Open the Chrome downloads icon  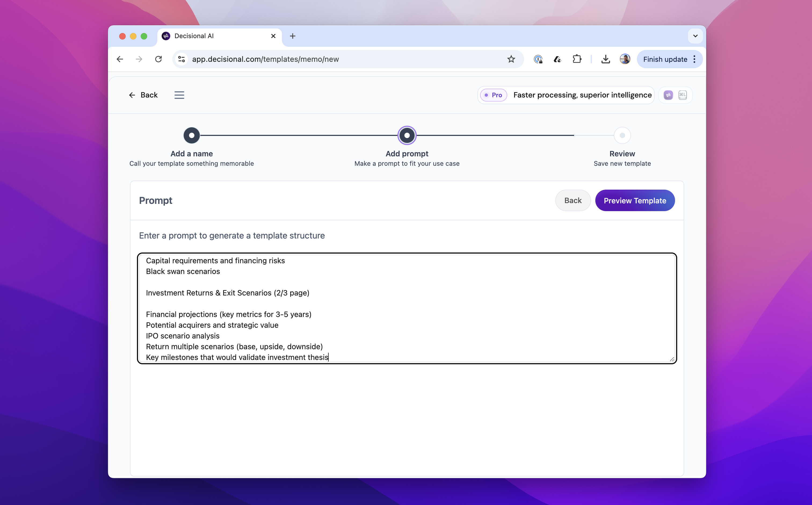tap(605, 59)
